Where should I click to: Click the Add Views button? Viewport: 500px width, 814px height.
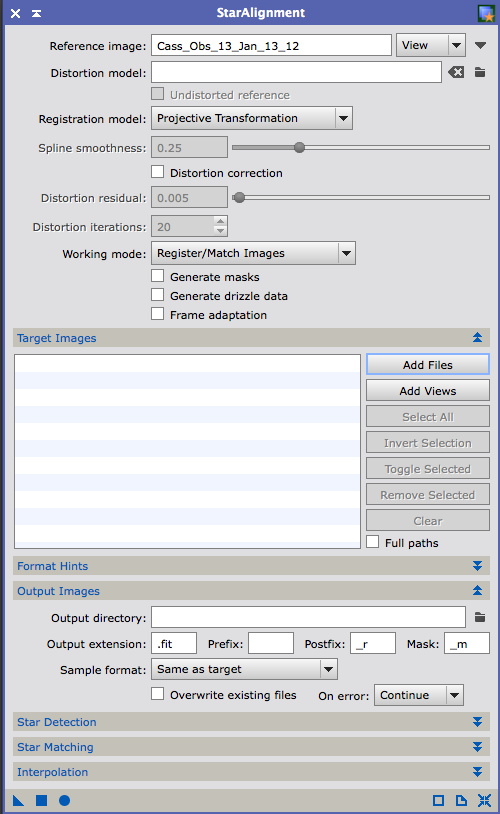[x=428, y=390]
